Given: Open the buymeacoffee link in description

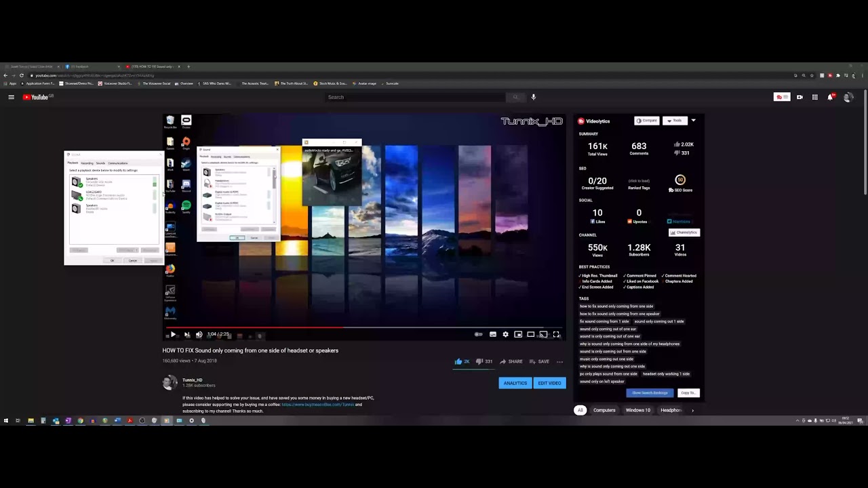Looking at the screenshot, I should click(x=318, y=404).
